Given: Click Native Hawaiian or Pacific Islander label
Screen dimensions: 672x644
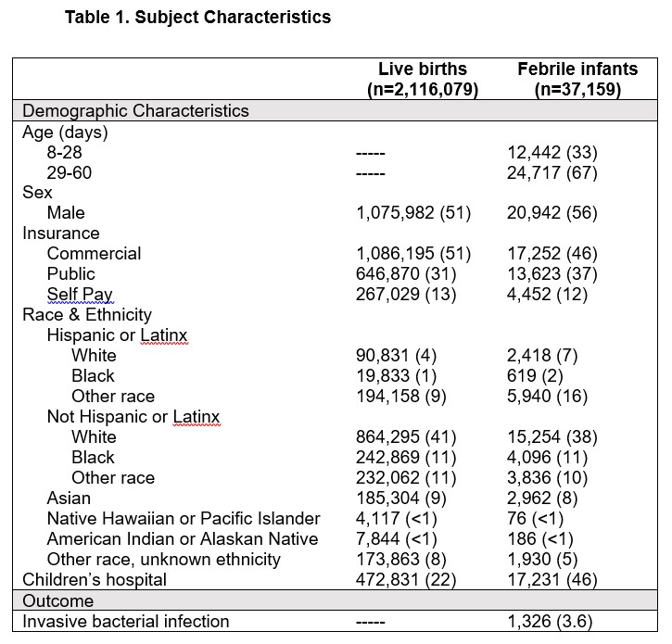Looking at the screenshot, I should coord(184,519).
